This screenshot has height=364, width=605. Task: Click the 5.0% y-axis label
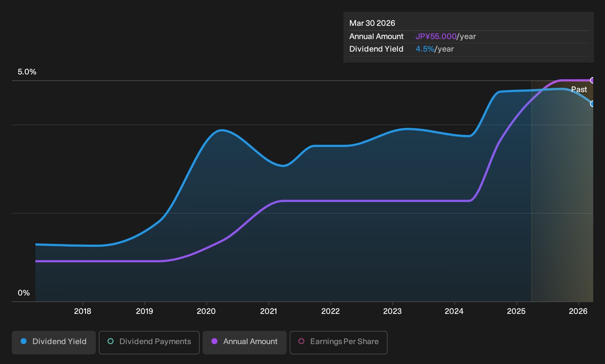pyautogui.click(x=27, y=72)
